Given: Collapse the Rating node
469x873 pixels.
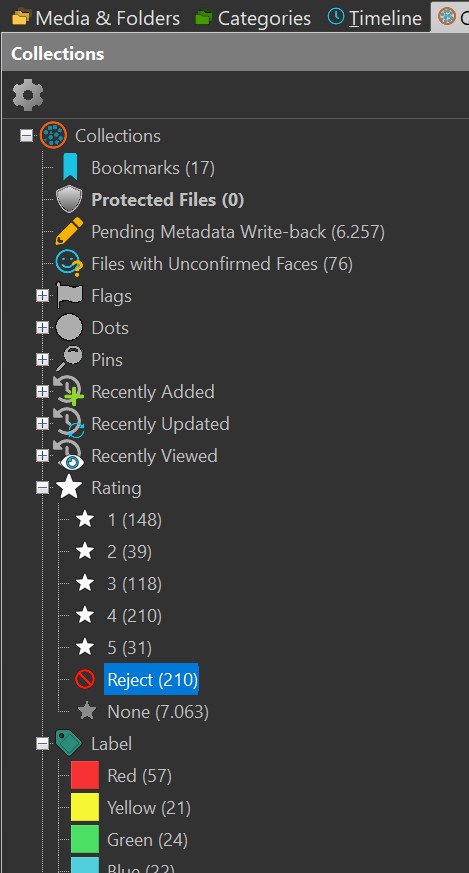Looking at the screenshot, I should point(42,488).
